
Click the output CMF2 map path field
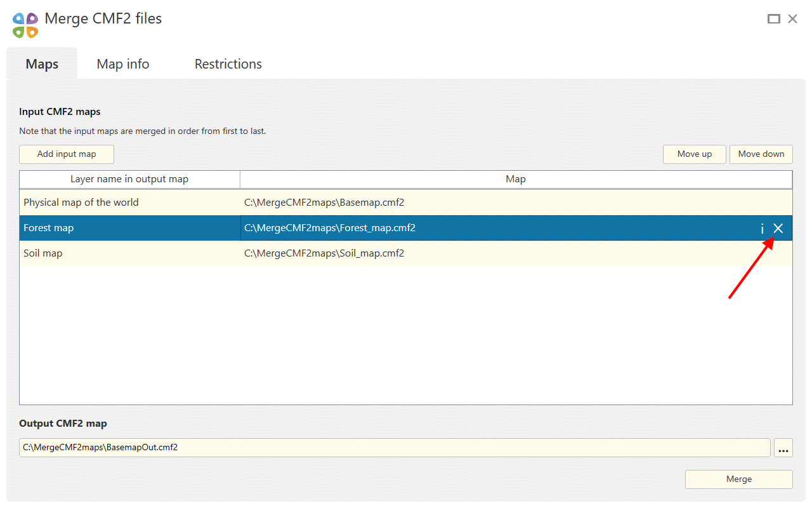click(395, 448)
